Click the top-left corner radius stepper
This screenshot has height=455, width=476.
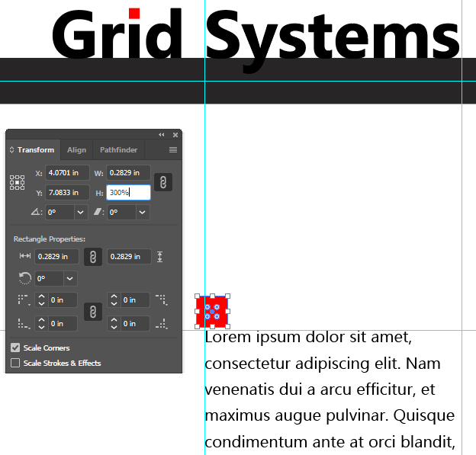42,300
